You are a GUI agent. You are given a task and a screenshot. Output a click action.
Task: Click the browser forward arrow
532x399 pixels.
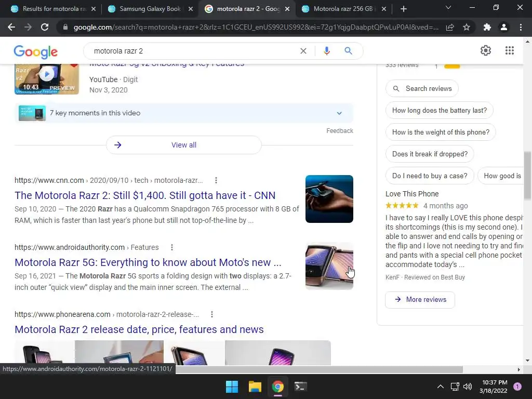click(28, 27)
